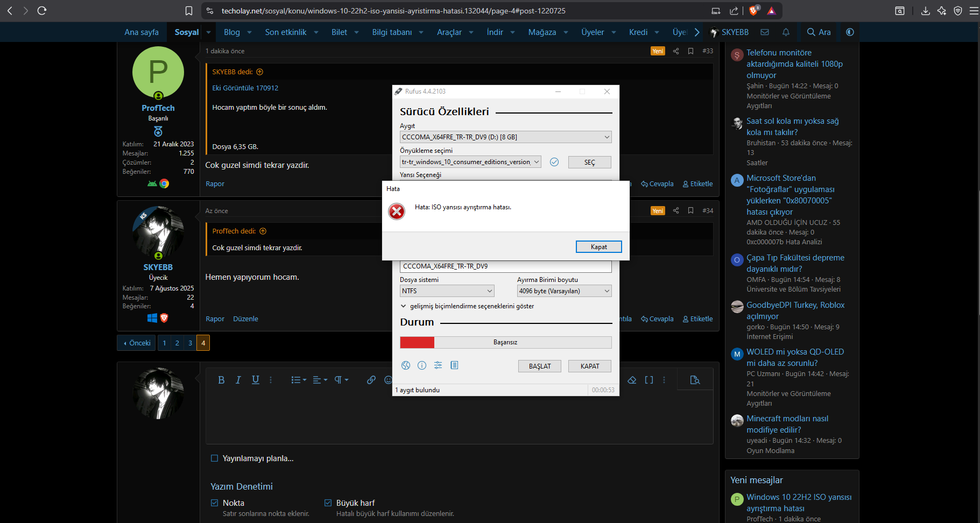Click the volume label field CCCOMA_X64FRE_TR-TR_DV9
The image size is (980, 523).
click(x=506, y=266)
